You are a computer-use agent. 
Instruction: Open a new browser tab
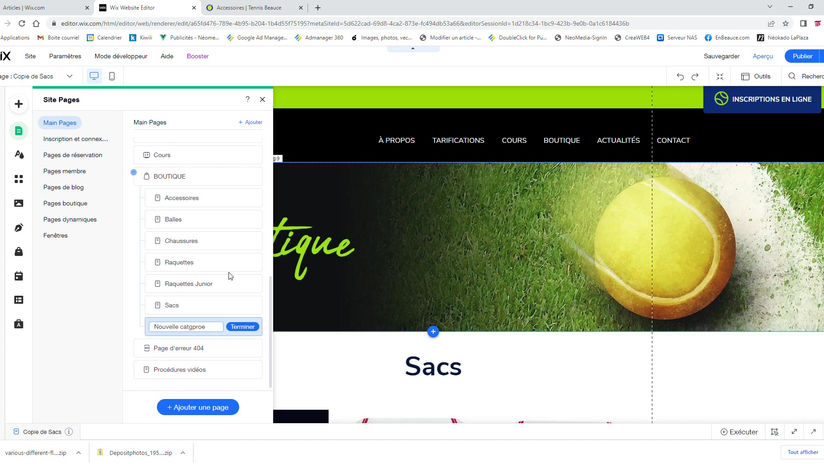click(317, 8)
